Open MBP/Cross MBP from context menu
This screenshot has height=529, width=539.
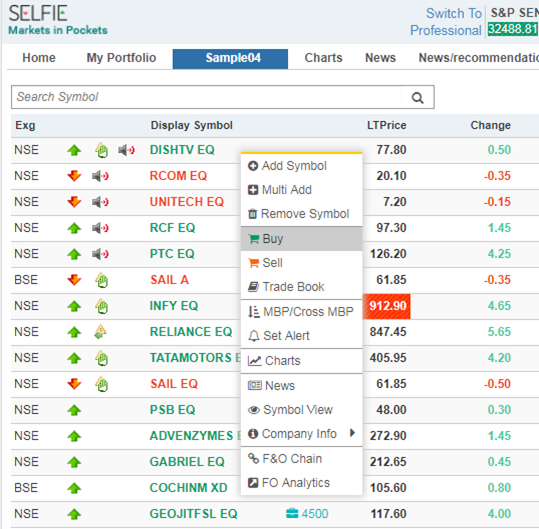[301, 312]
